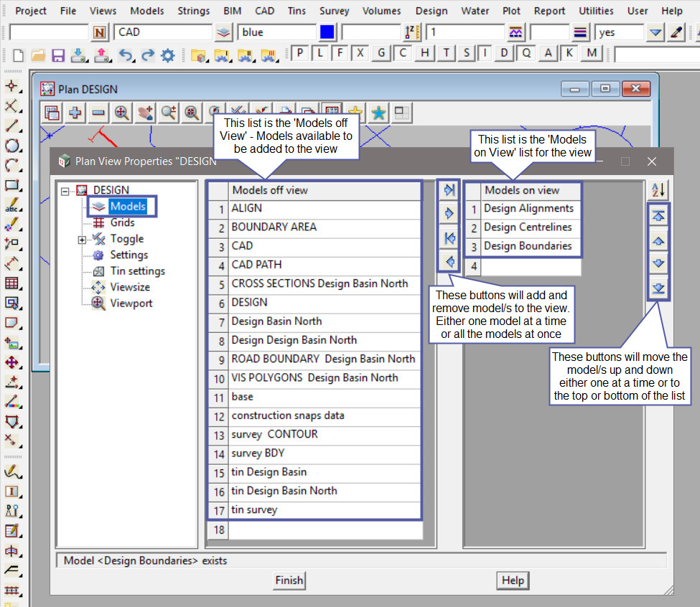Add all models to the view
This screenshot has height=607, width=700.
pos(450,190)
